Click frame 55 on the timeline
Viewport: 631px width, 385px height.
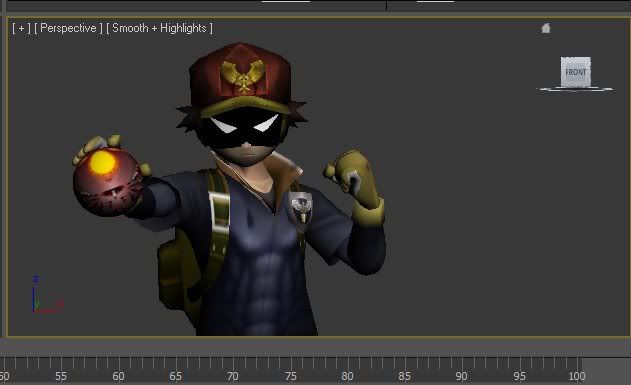(x=61, y=377)
